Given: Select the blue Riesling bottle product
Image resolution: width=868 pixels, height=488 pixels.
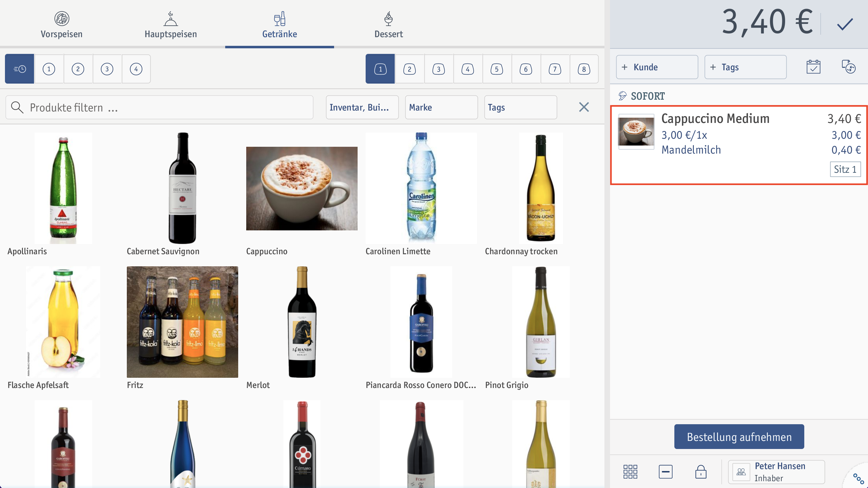Looking at the screenshot, I should tap(182, 444).
